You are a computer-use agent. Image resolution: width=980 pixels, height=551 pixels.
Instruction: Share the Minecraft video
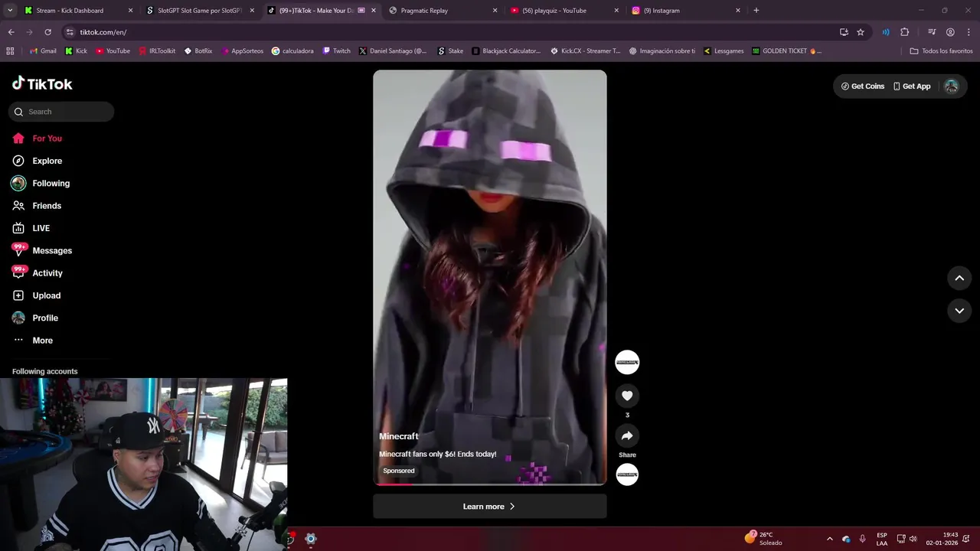click(627, 436)
